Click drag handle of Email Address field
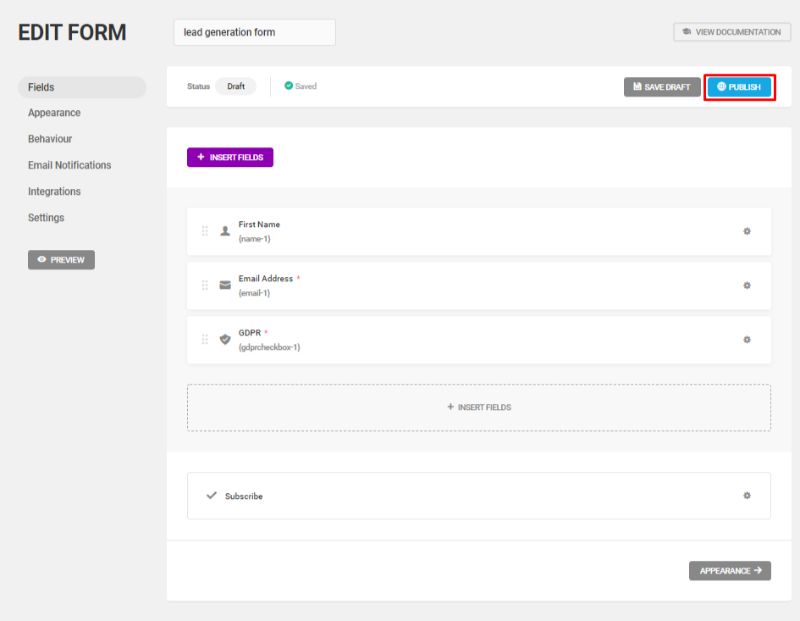This screenshot has width=800, height=621. [x=205, y=285]
